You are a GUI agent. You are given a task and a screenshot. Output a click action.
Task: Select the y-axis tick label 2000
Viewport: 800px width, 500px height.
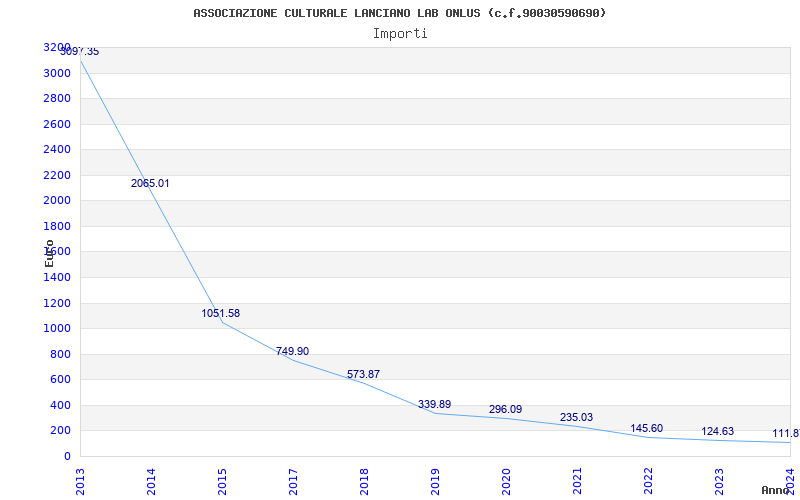[57, 201]
